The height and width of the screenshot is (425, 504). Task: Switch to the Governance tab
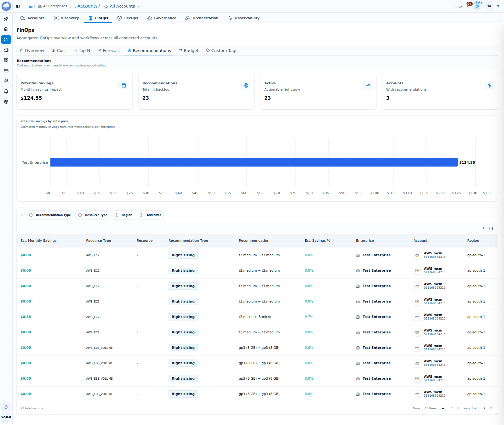point(162,18)
